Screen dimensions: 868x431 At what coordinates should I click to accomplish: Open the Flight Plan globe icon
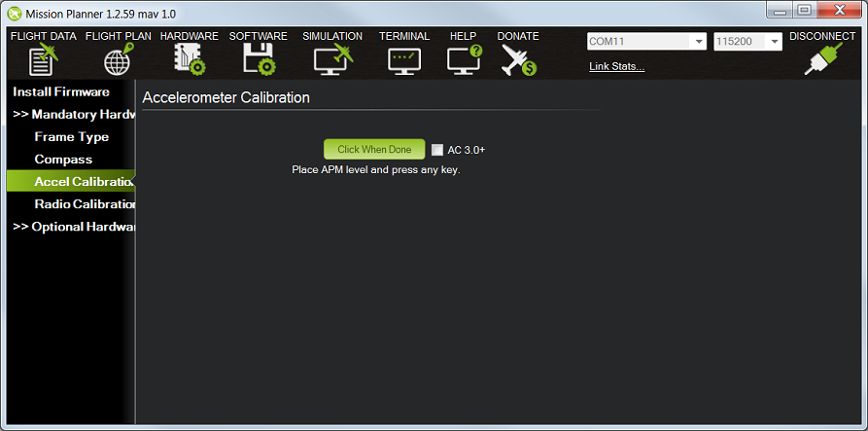pyautogui.click(x=119, y=59)
